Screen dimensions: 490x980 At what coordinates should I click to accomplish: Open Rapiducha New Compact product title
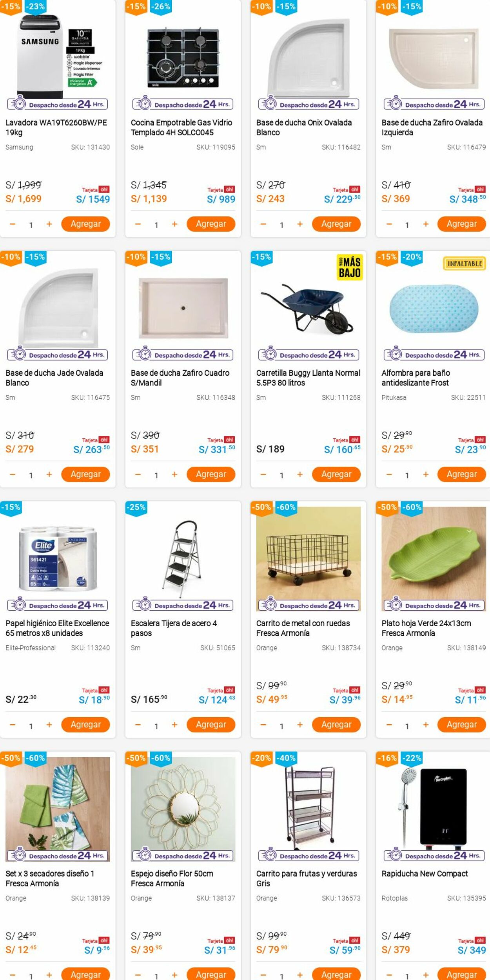click(425, 873)
